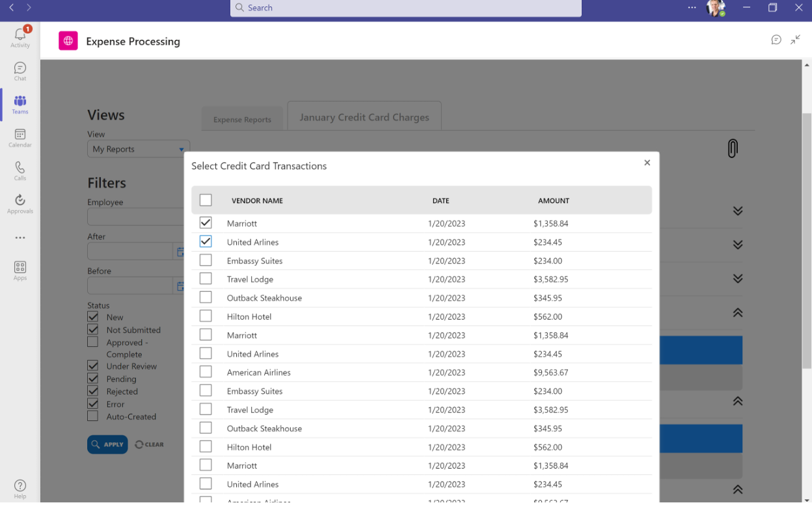Sort by Date column header
Viewport: 812px width, 505px height.
pos(440,200)
